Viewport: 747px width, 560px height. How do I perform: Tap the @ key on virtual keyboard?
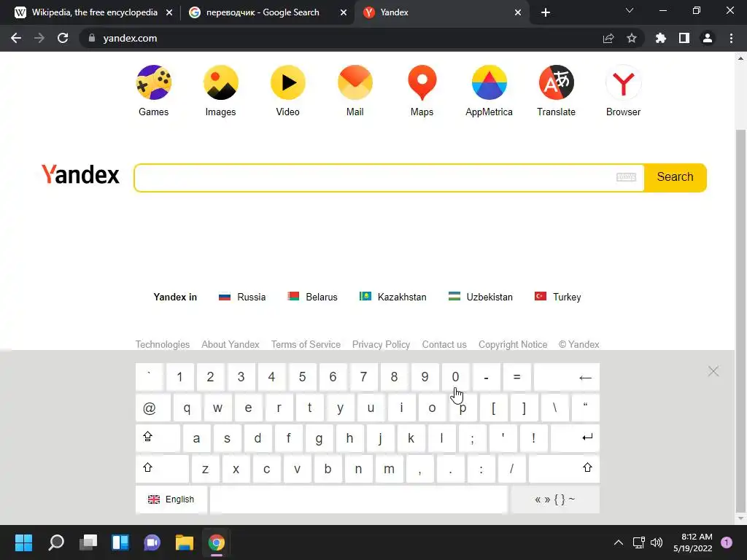coord(153,408)
